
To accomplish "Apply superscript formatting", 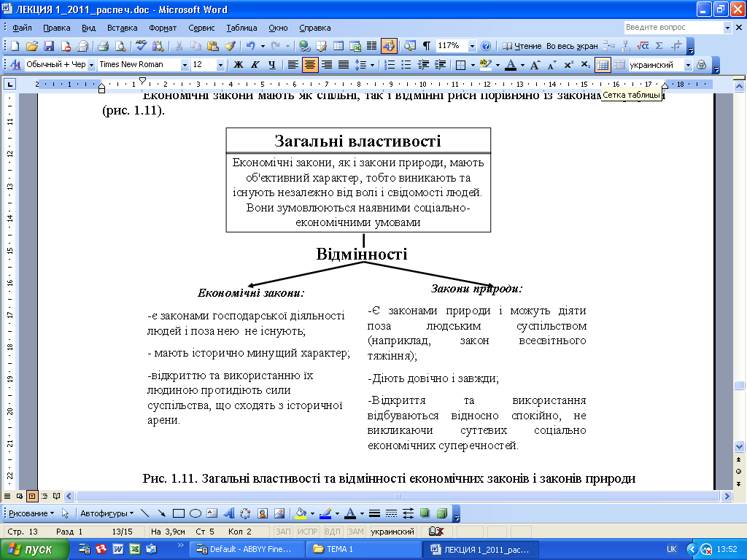I will coord(568,65).
